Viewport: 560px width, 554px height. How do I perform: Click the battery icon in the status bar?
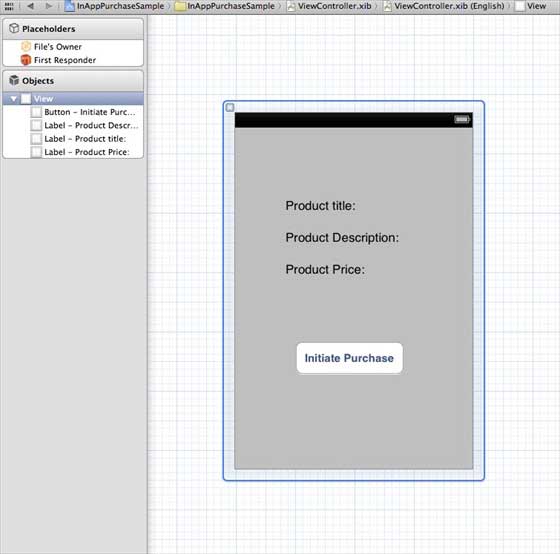[x=462, y=119]
